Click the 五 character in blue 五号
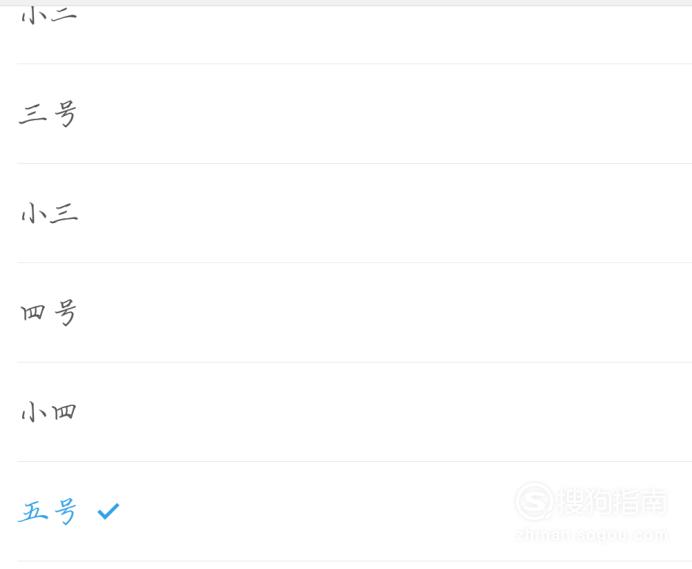Screen dimensions: 692x569 point(33,512)
